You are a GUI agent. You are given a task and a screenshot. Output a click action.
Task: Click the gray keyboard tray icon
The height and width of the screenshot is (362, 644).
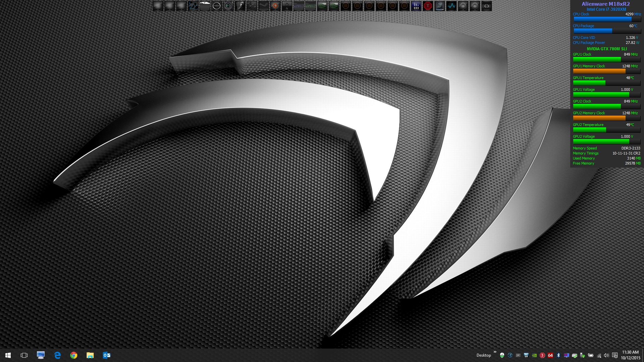tap(518, 355)
